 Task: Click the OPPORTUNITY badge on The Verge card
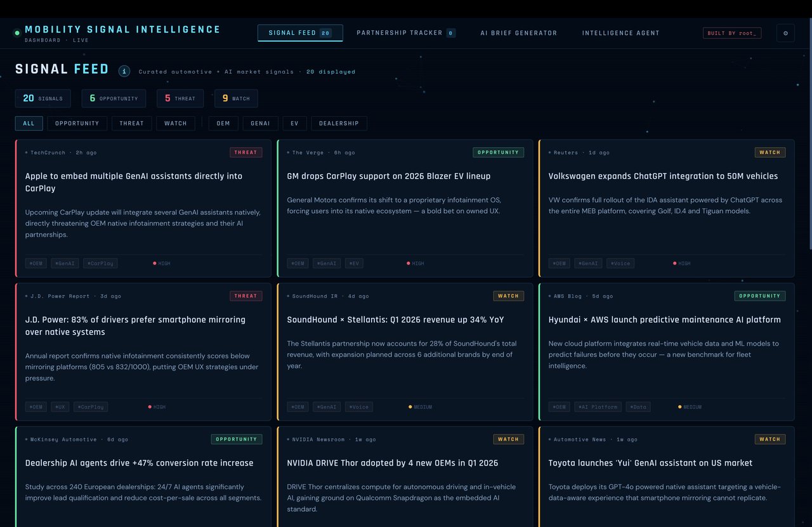(499, 152)
